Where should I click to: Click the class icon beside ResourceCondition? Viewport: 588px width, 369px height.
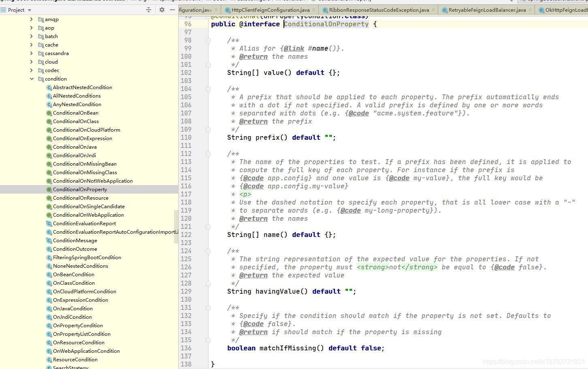(x=49, y=360)
